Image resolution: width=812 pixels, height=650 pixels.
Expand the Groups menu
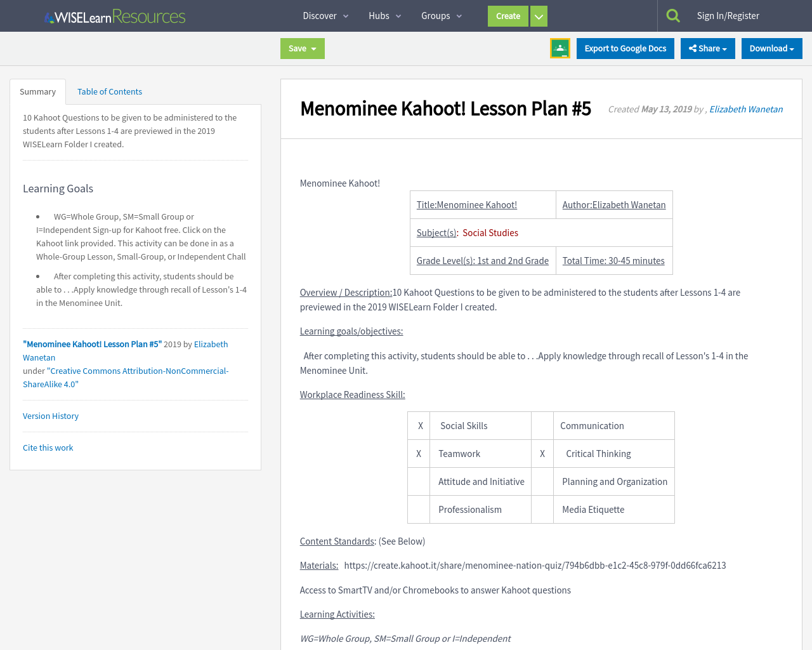click(x=440, y=15)
